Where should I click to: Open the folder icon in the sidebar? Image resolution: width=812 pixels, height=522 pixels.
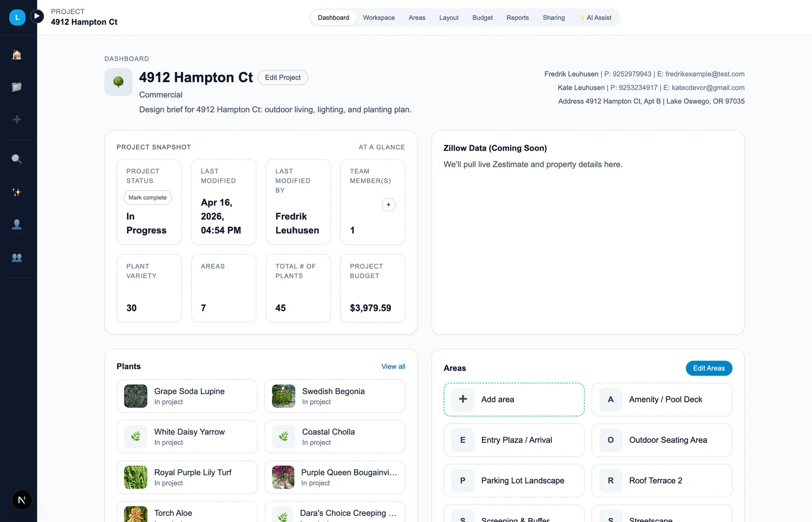click(x=17, y=87)
